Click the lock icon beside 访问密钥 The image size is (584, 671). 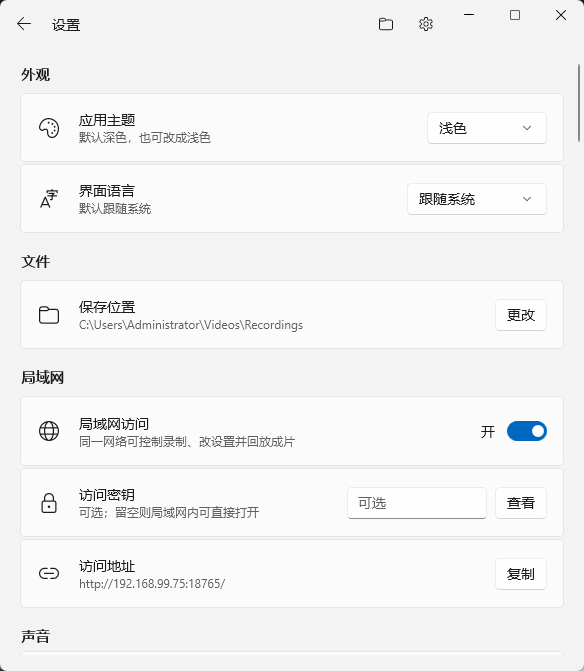49,502
